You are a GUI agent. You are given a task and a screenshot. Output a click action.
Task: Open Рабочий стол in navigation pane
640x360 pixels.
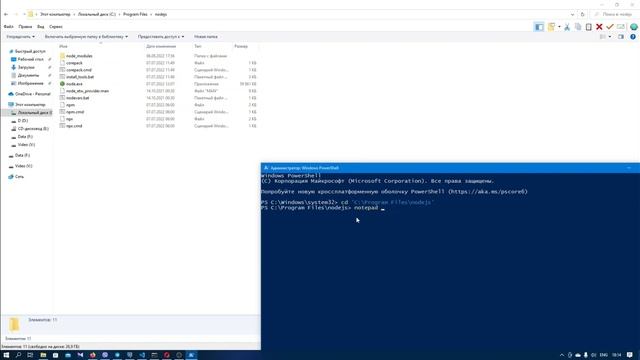(31, 59)
